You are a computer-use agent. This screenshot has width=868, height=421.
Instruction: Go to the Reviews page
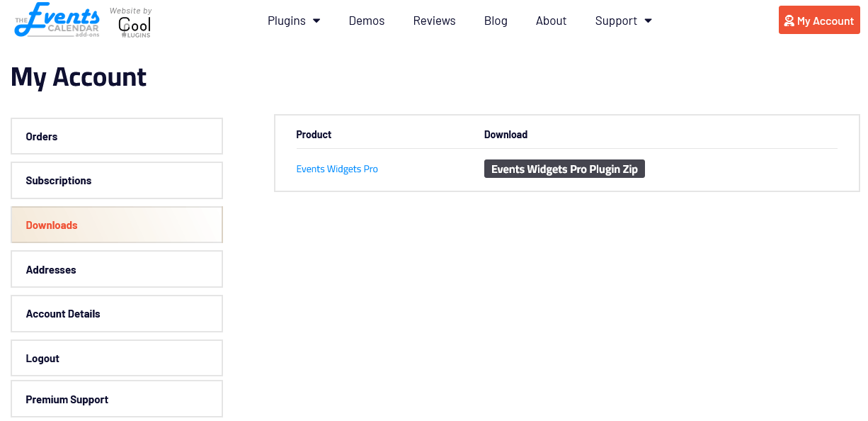click(x=434, y=21)
